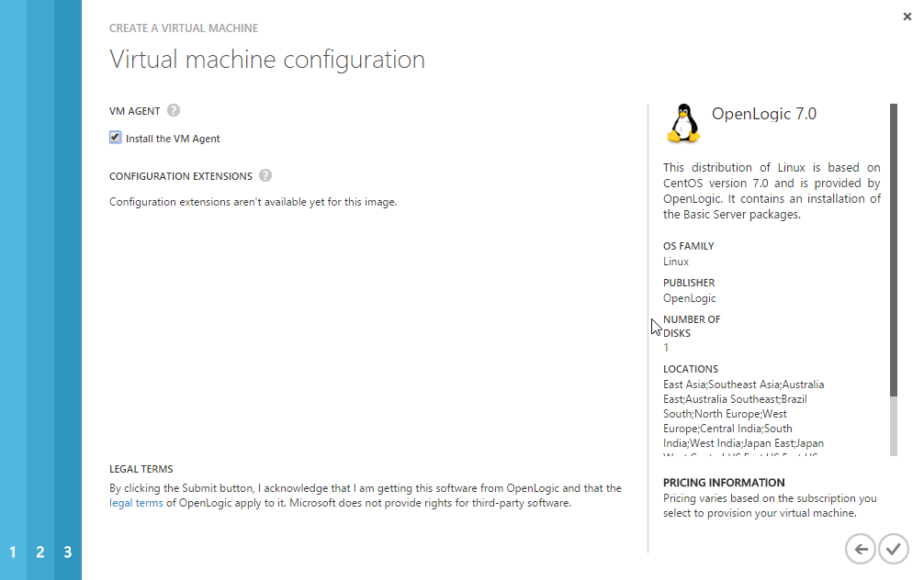Click the Locations list text

click(743, 414)
